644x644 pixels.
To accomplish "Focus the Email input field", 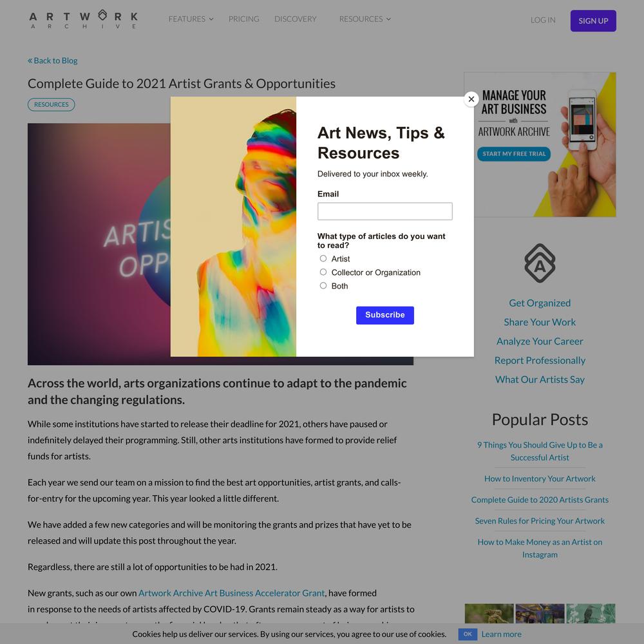I will click(x=385, y=211).
